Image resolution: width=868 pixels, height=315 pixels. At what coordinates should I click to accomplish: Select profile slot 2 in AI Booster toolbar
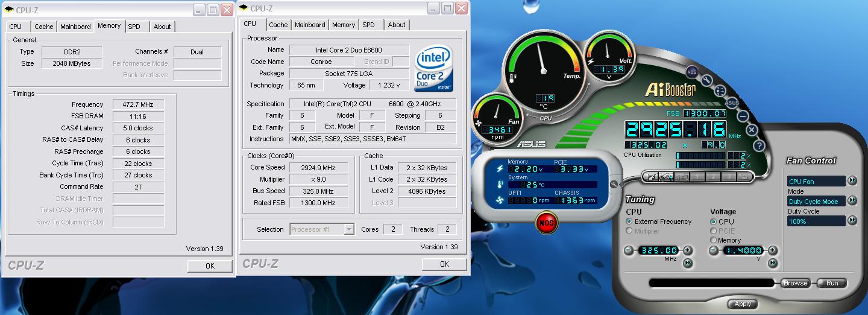pyautogui.click(x=713, y=177)
